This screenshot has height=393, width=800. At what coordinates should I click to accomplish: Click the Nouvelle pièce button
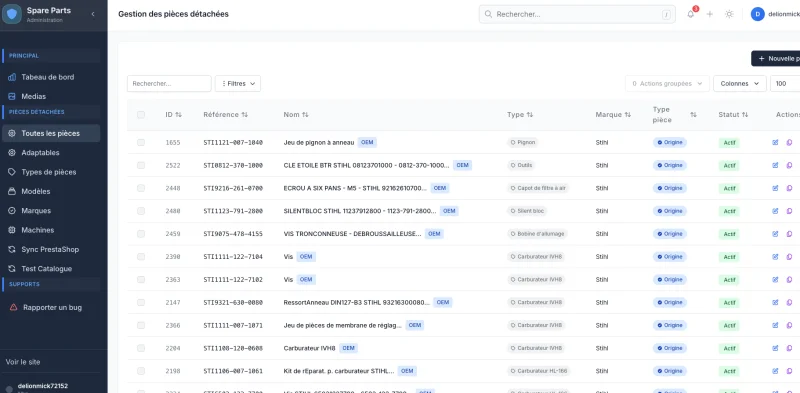[776, 59]
